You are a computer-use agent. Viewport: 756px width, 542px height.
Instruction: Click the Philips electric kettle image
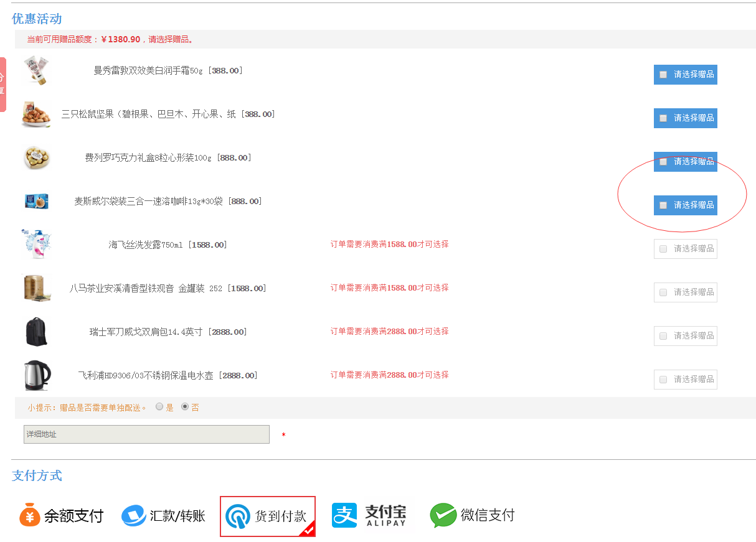(x=36, y=375)
